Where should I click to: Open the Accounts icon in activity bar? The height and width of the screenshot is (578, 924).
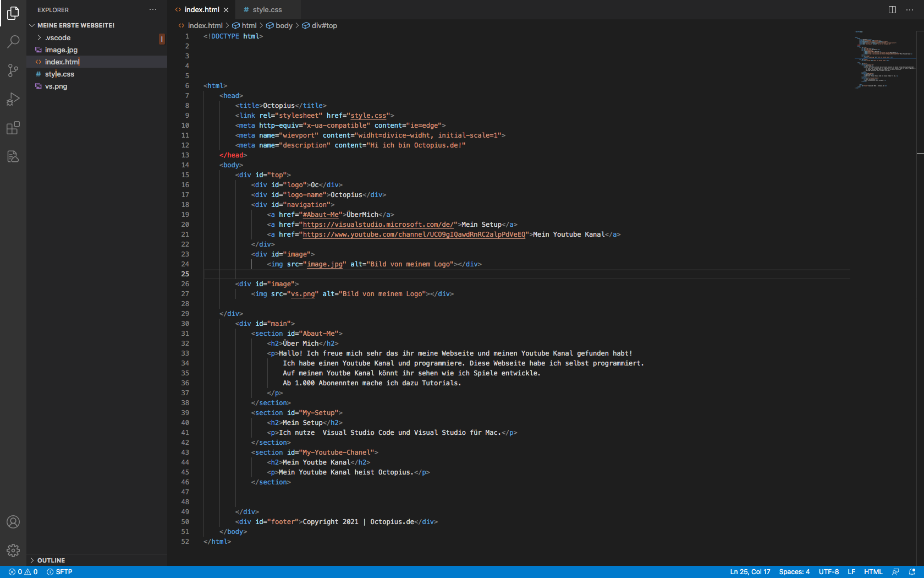[13, 522]
